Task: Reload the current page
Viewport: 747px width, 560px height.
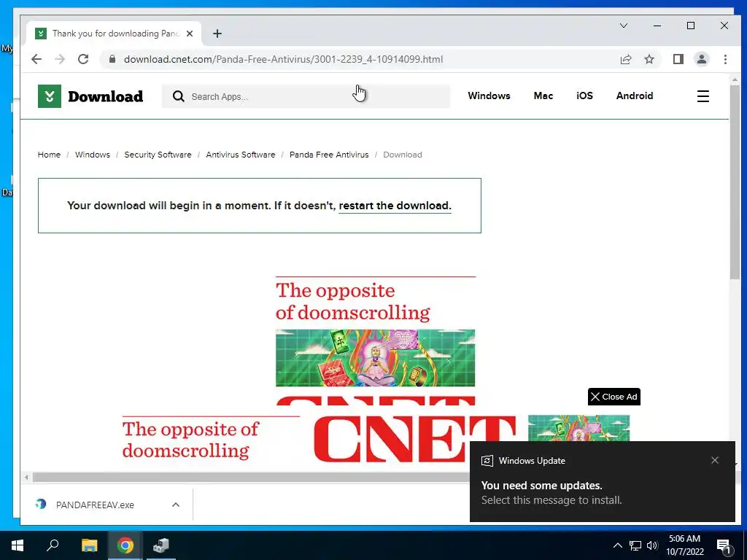Action: [x=83, y=59]
